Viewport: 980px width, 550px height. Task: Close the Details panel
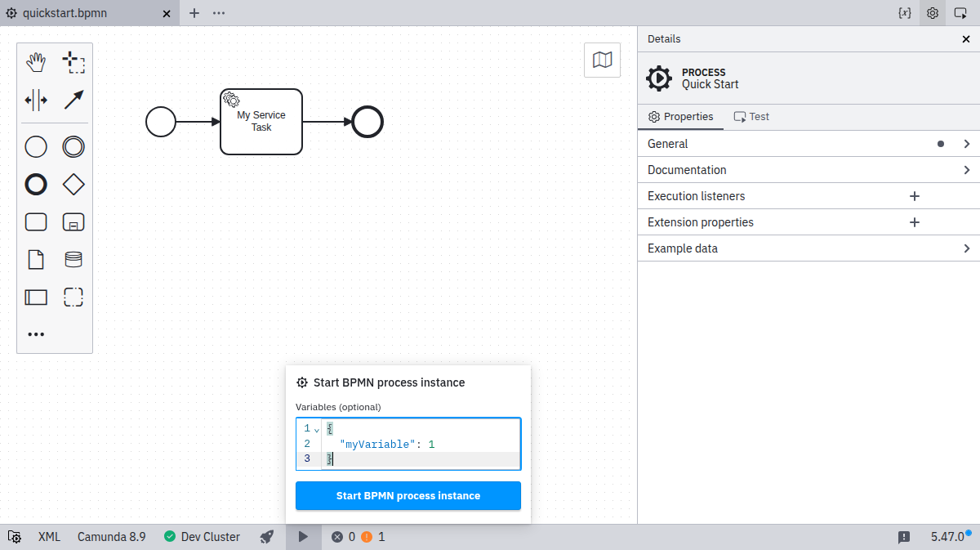(966, 38)
